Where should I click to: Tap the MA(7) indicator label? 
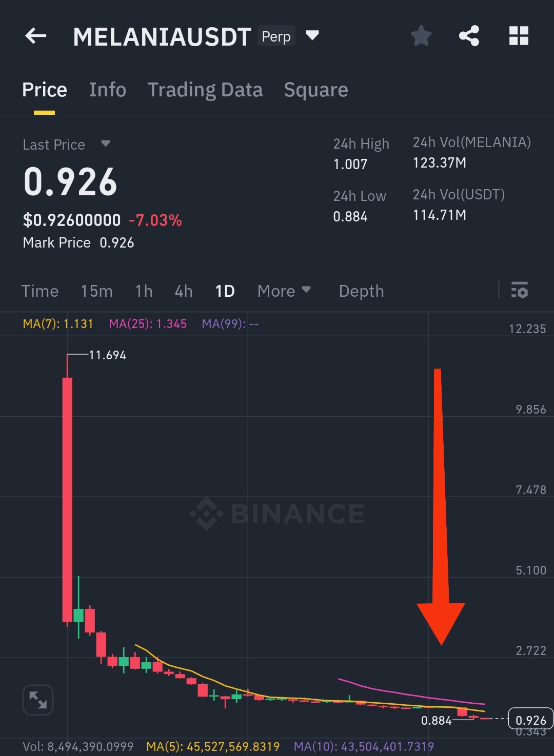click(x=58, y=324)
